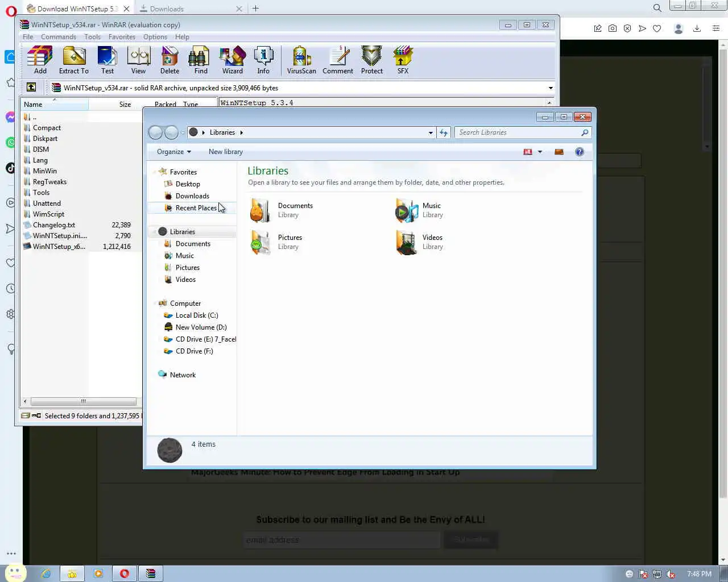Open the Opera downloads icon
Viewport: 728px width, 582px height.
[697, 28]
